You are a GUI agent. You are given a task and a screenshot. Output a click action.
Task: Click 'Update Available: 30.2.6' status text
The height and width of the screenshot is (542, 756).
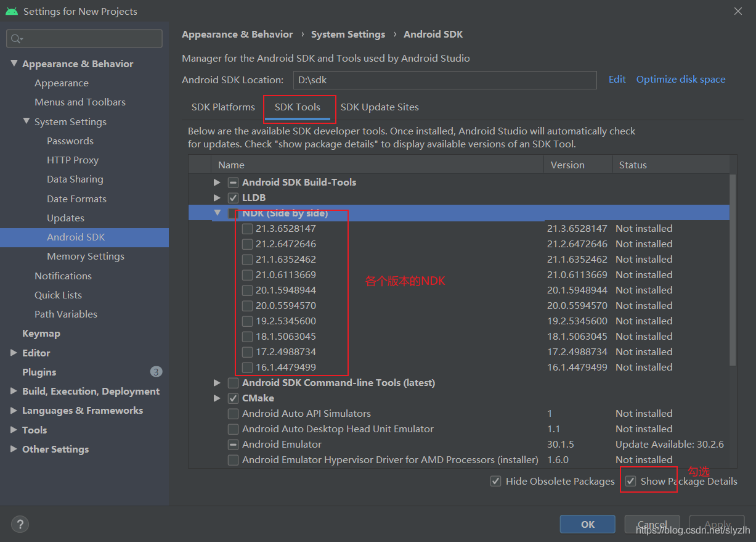pyautogui.click(x=670, y=445)
